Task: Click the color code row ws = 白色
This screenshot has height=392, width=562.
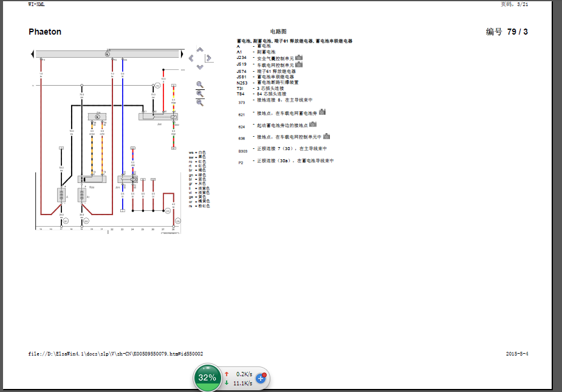Action: point(197,153)
